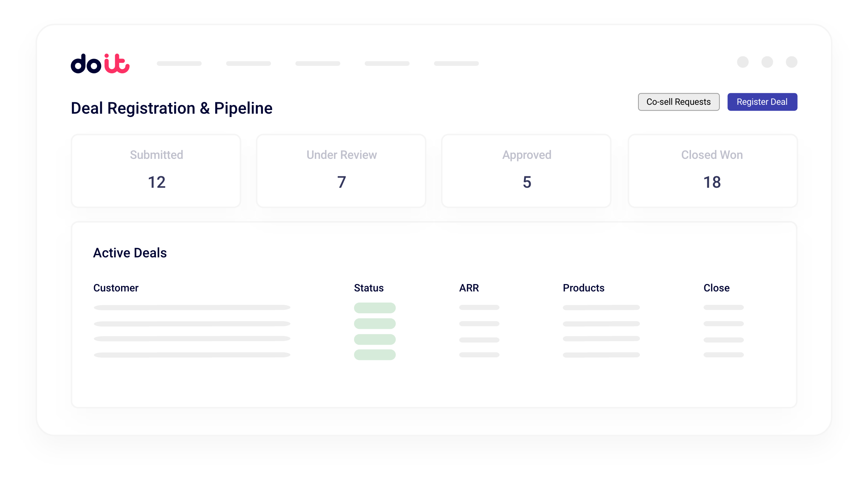Image resolution: width=868 pixels, height=484 pixels.
Task: Sort by ARR column header
Action: [x=469, y=288]
